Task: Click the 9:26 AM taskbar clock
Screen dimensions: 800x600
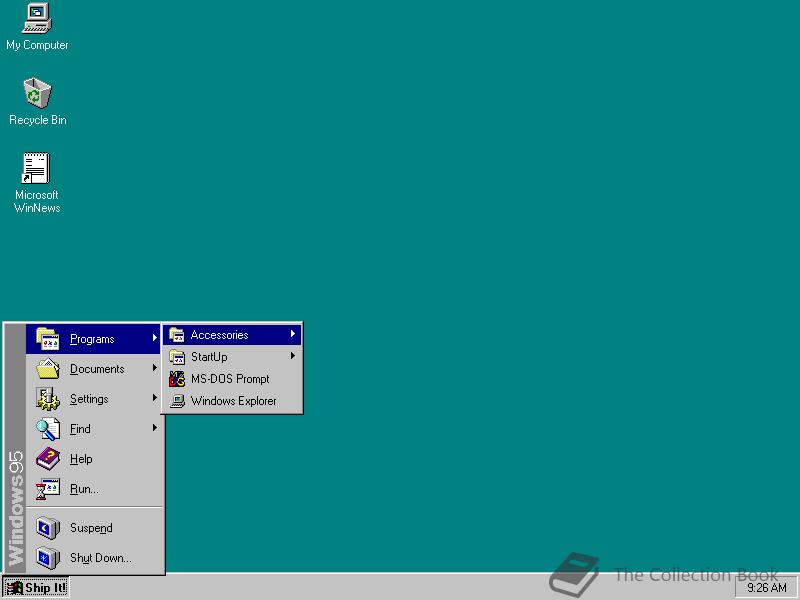Action: click(766, 588)
